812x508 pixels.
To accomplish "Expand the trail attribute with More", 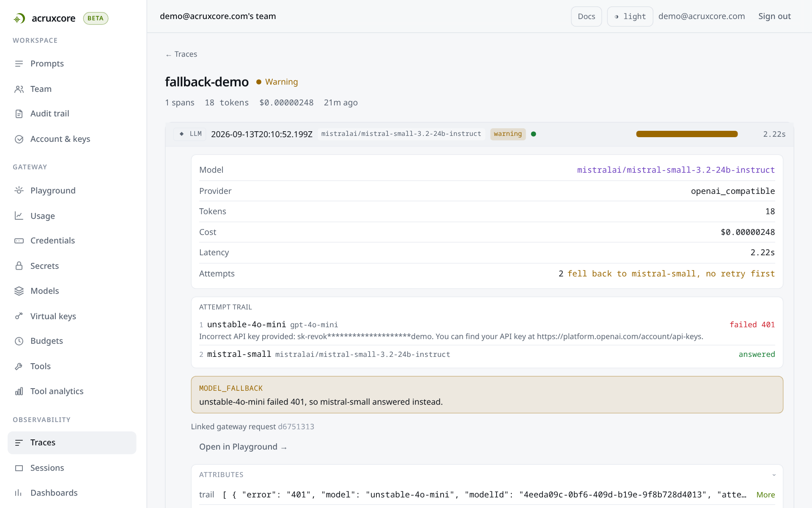I will (765, 495).
